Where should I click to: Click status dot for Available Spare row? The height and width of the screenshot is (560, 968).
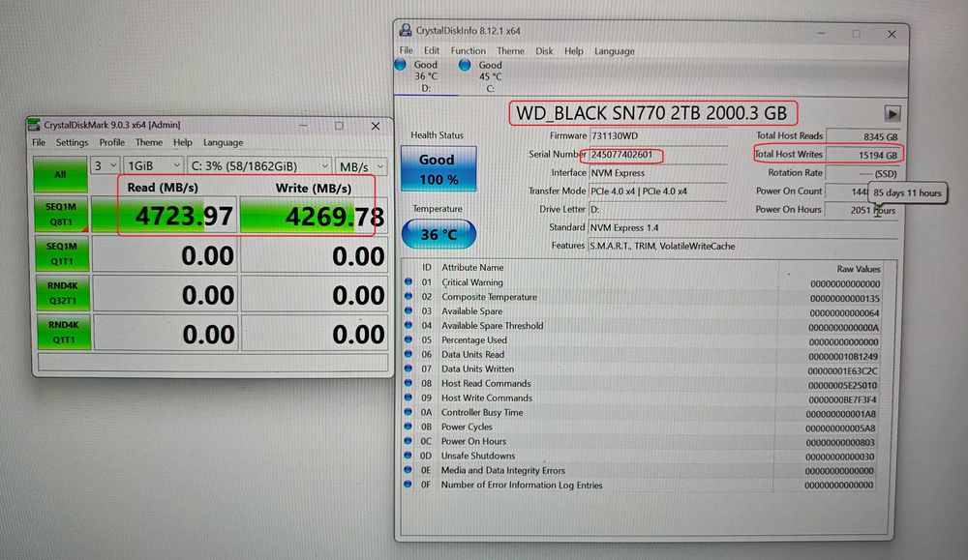[408, 310]
